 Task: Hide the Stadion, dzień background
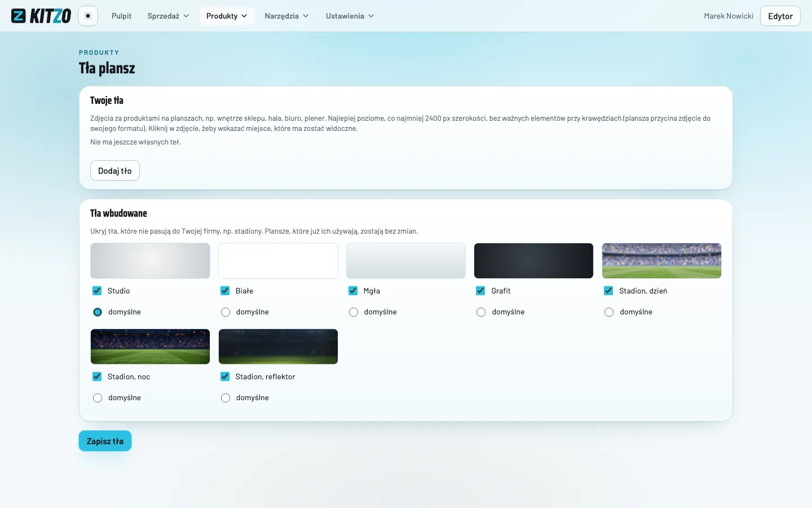coord(608,291)
